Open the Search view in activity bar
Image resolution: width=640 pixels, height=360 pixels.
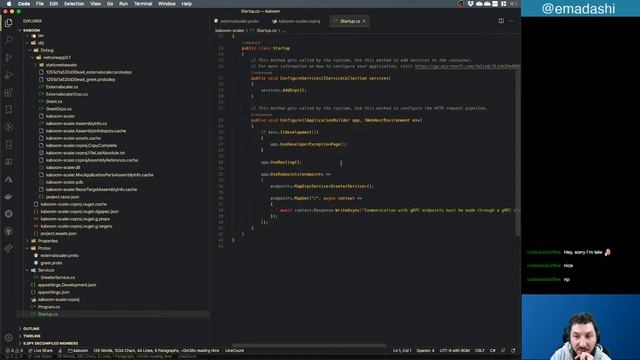(9, 40)
